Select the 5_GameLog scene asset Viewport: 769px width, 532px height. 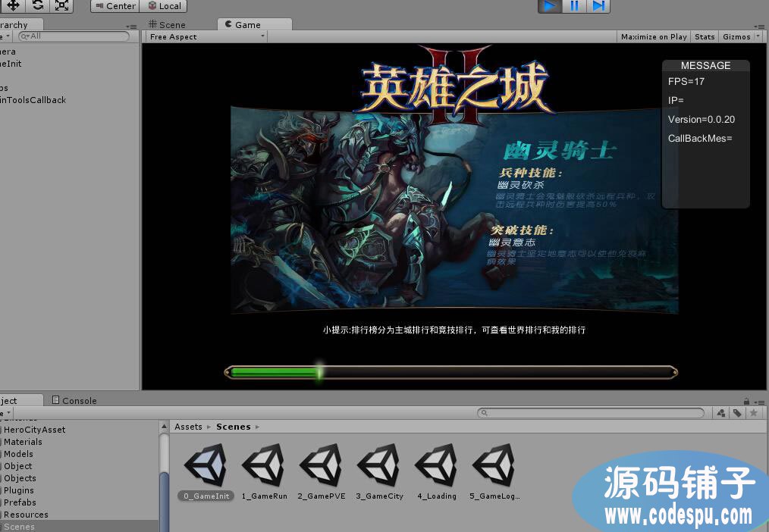[494, 471]
